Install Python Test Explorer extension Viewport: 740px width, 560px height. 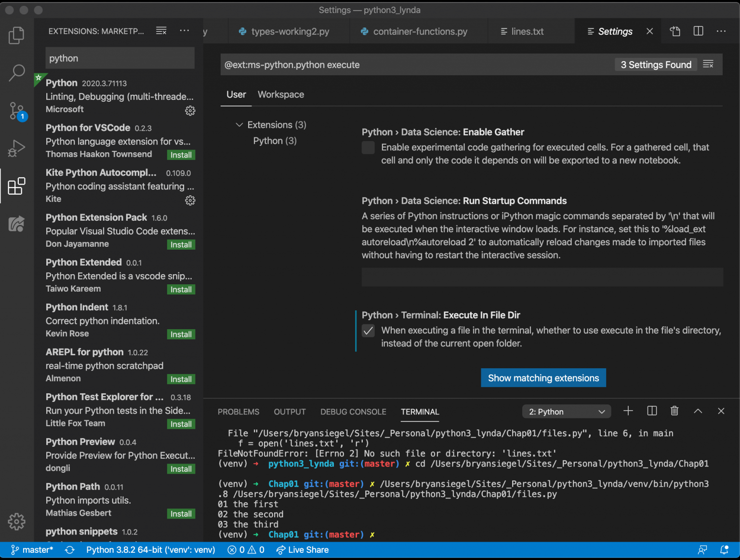[181, 424]
